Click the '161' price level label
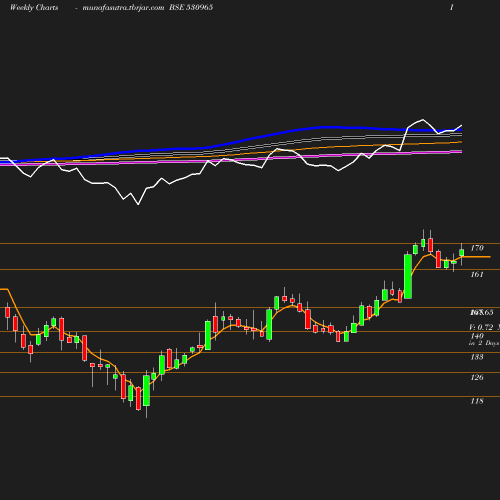 [x=477, y=274]
